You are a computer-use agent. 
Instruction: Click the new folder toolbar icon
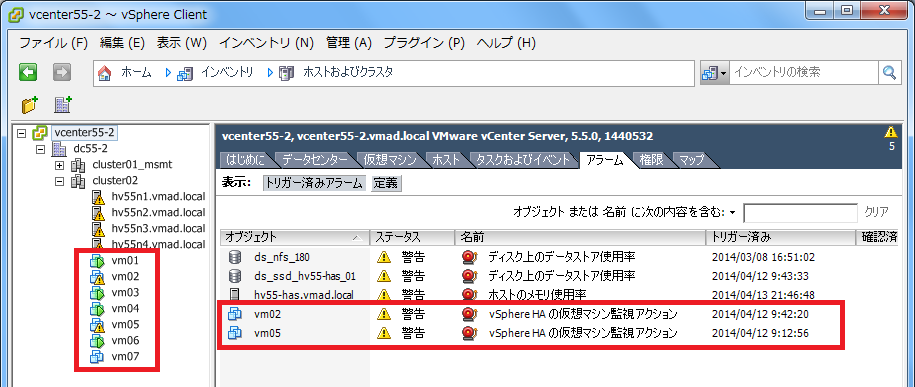[29, 105]
